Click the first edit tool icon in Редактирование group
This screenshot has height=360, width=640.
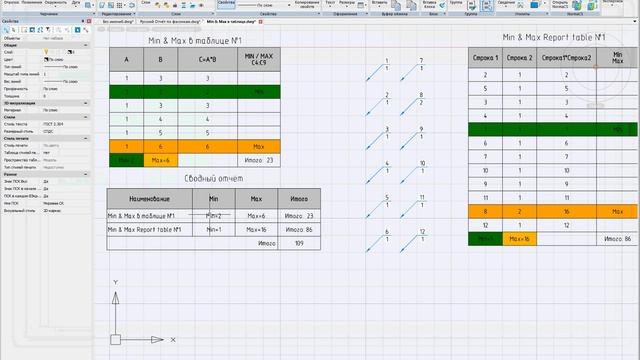click(x=102, y=5)
